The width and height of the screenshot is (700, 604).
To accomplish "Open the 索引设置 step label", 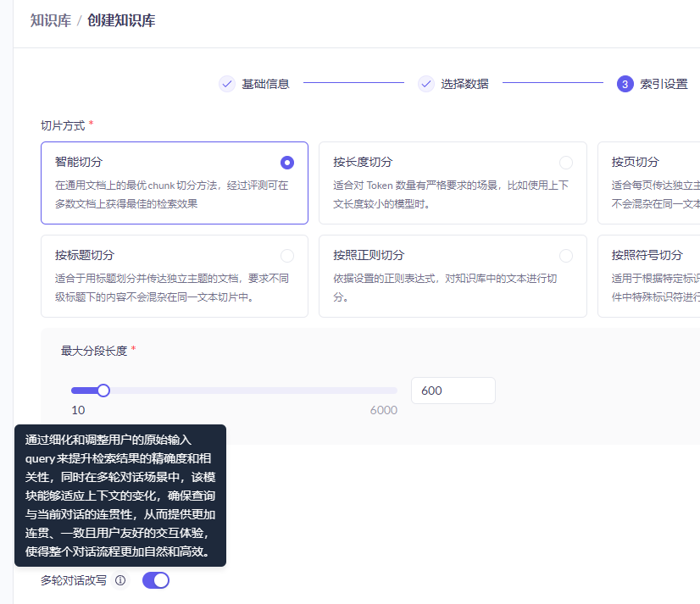I will (664, 84).
